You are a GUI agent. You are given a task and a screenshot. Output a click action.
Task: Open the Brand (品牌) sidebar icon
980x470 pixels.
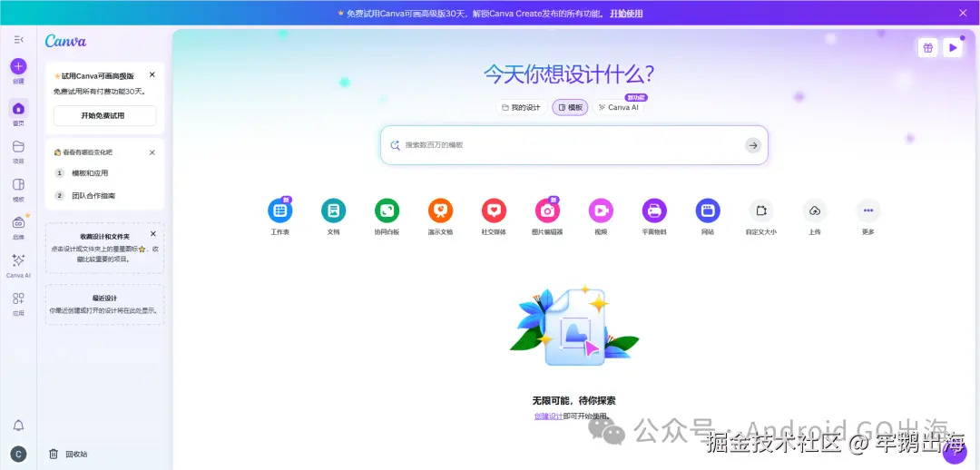(x=19, y=222)
